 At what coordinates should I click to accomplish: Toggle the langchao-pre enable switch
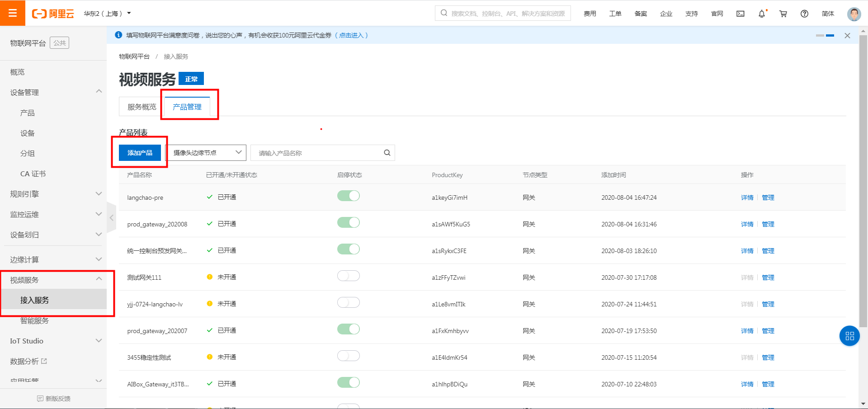[x=348, y=196]
